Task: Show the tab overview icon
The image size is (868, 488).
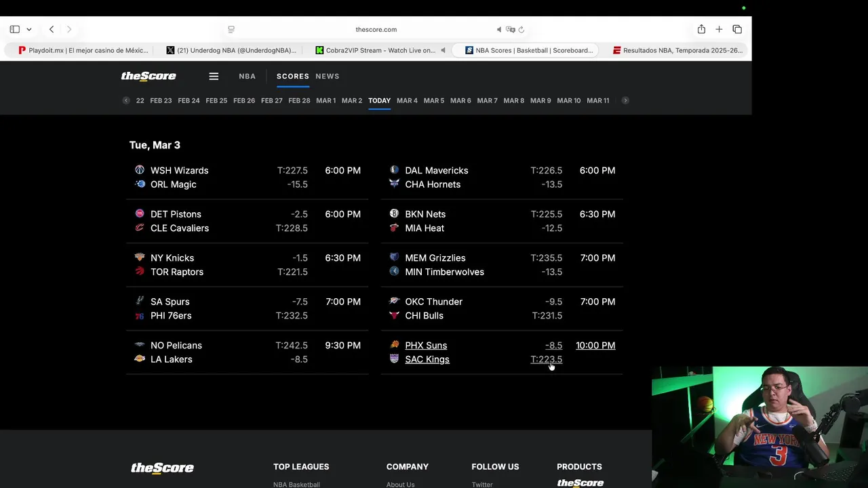Action: (737, 29)
